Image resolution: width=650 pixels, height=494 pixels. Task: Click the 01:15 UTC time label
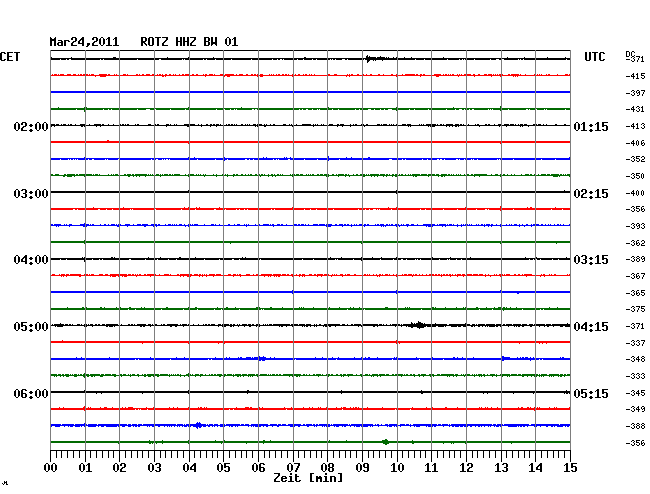(x=591, y=127)
